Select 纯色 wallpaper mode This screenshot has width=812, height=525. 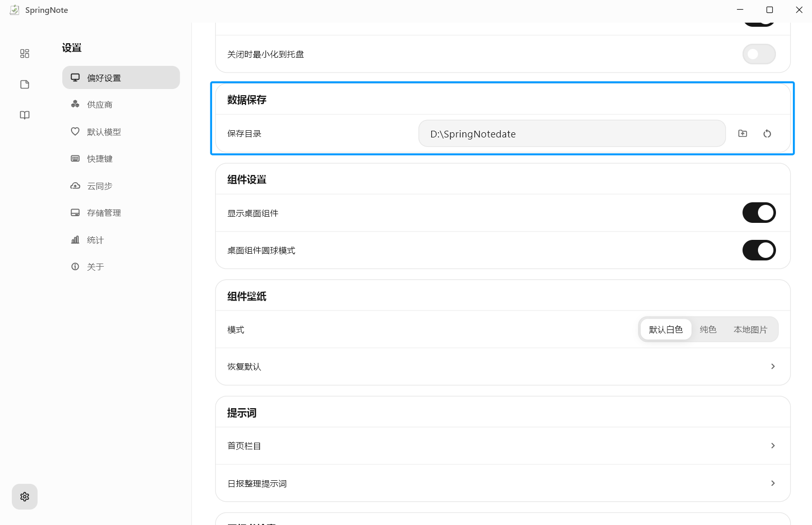click(x=708, y=329)
